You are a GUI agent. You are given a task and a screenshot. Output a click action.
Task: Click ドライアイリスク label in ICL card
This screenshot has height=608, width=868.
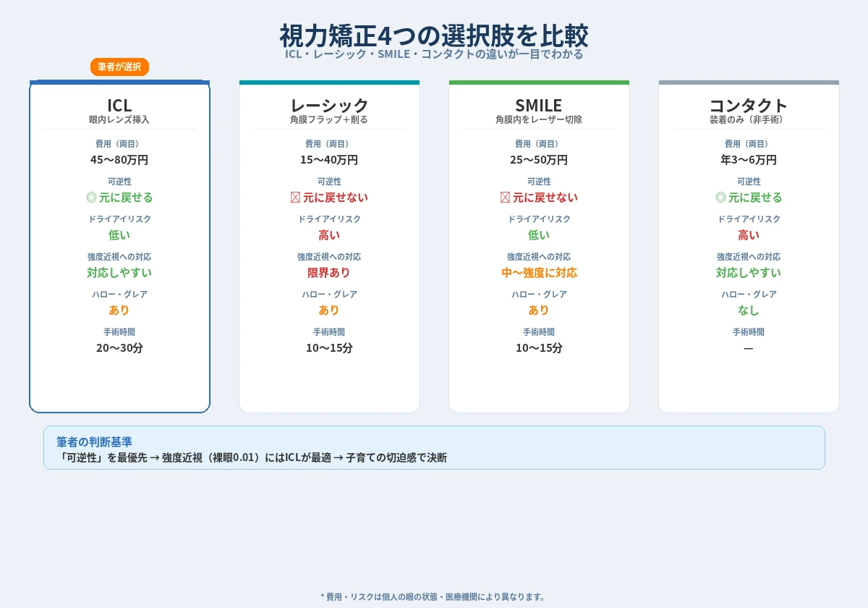tap(119, 219)
